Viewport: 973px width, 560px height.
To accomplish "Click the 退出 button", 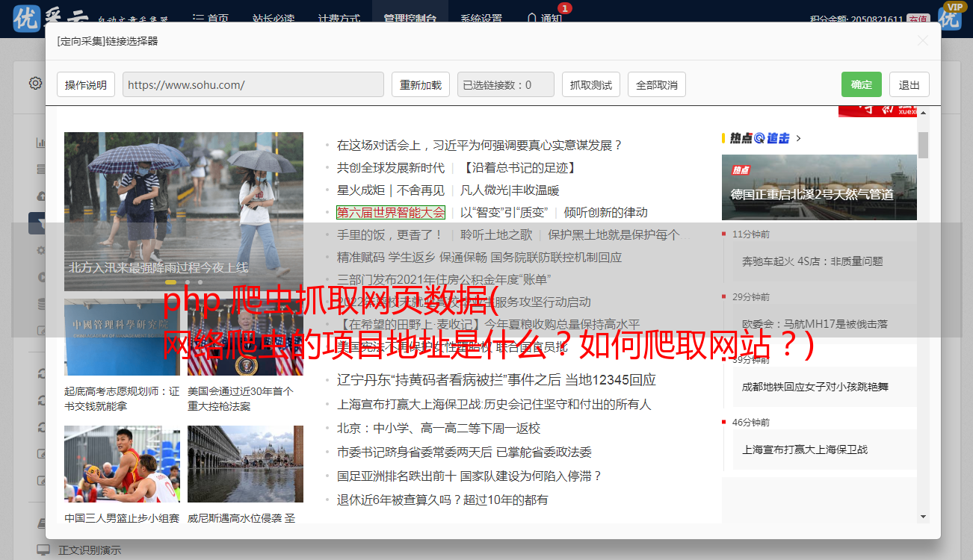I will [x=909, y=85].
